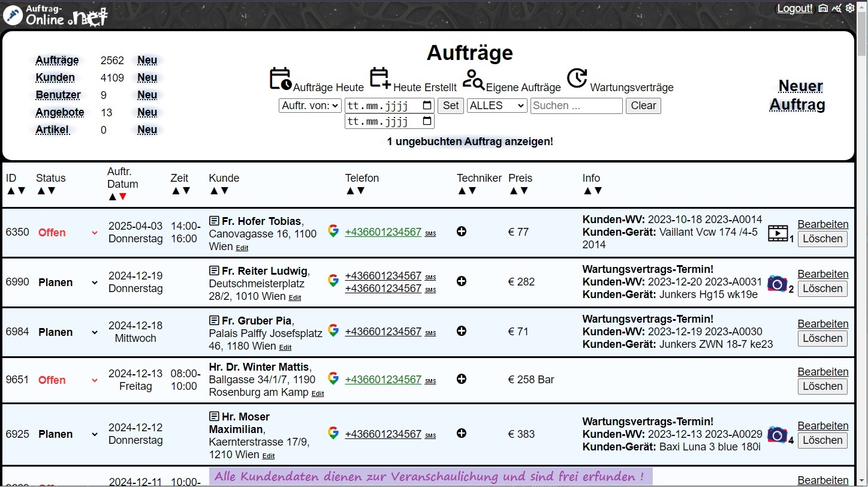Click the Suchen search input field
868x487 pixels.
pos(576,106)
